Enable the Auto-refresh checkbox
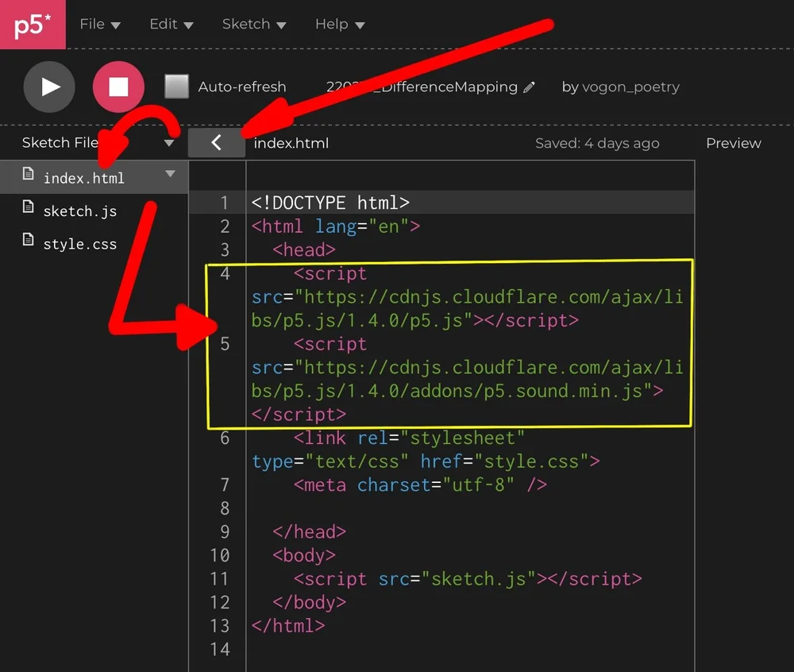The width and height of the screenshot is (794, 672). [177, 87]
